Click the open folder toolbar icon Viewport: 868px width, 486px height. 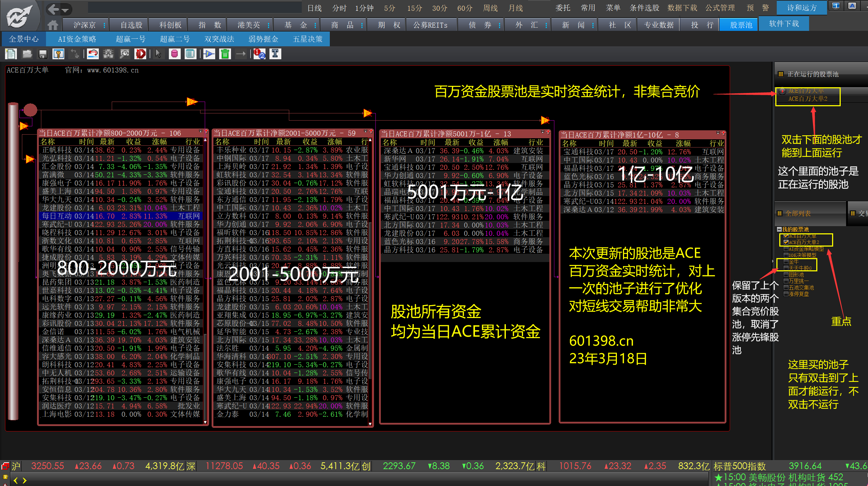(x=27, y=54)
